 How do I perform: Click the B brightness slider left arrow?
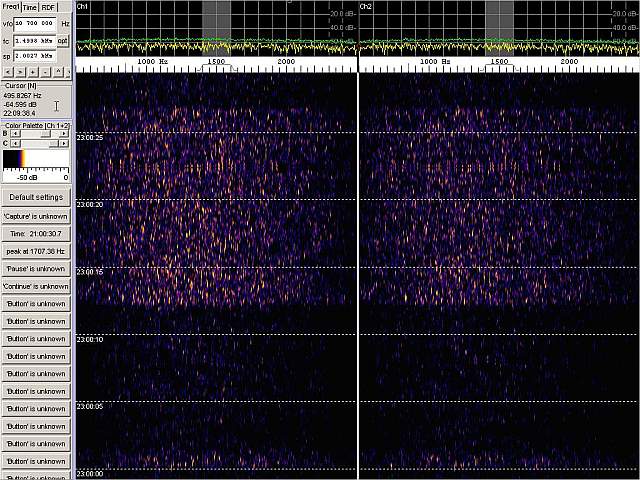(12, 133)
